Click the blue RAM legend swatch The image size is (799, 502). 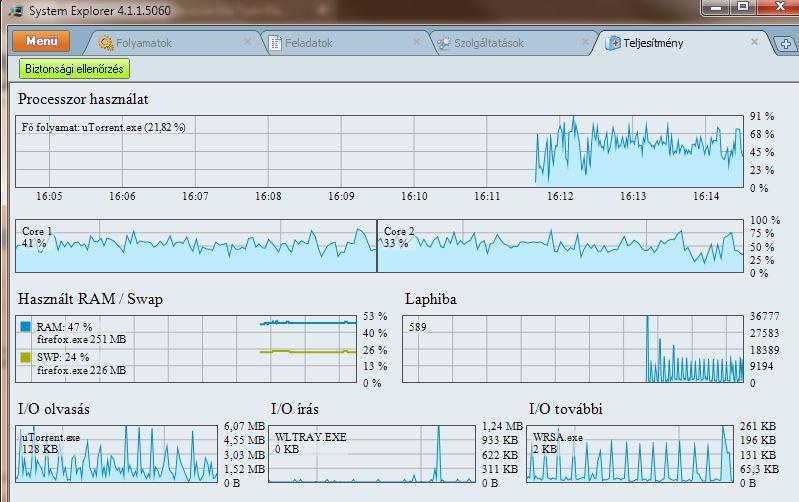pyautogui.click(x=25, y=327)
